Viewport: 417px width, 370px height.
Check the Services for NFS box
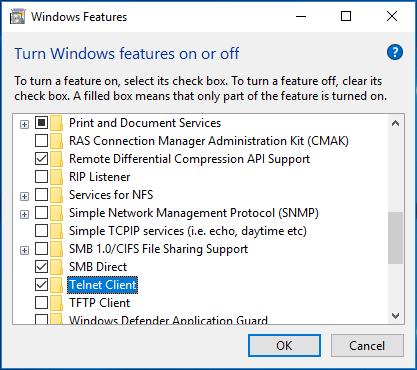[41, 195]
